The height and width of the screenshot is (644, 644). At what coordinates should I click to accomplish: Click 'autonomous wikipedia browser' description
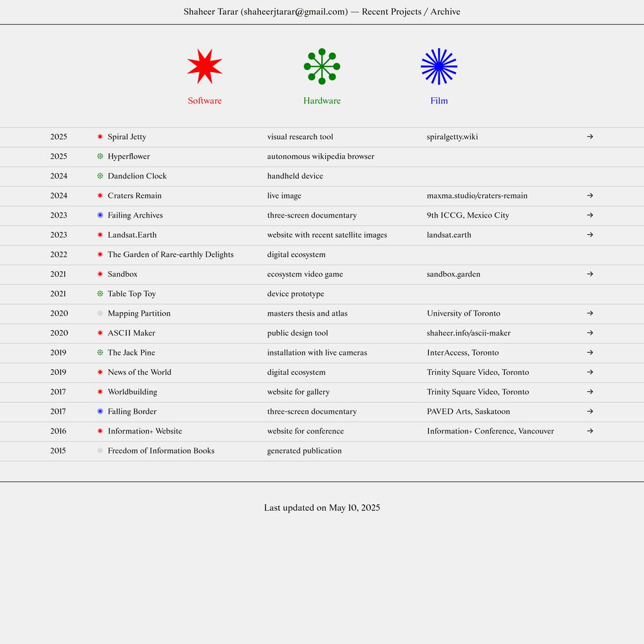coord(320,156)
